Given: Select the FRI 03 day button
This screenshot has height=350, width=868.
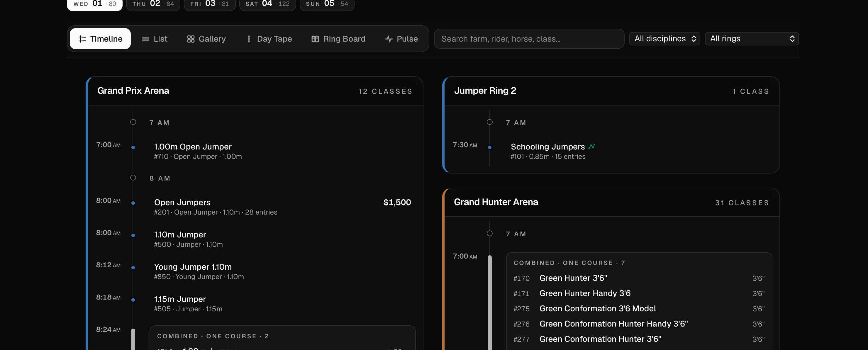Looking at the screenshot, I should point(210,4).
